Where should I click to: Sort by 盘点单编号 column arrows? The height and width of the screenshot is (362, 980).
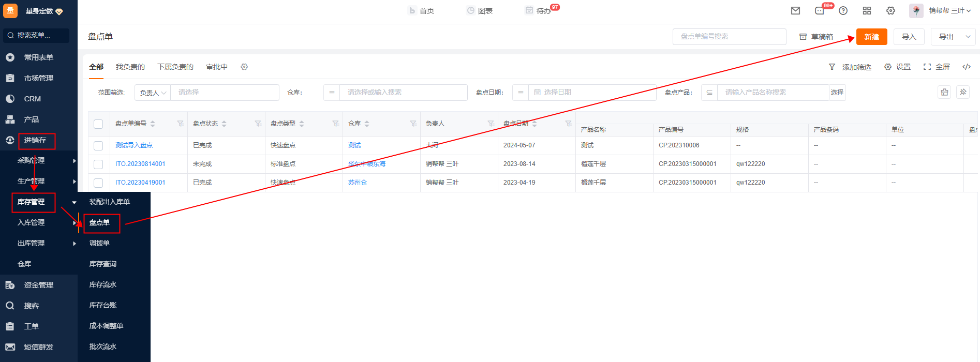point(153,124)
